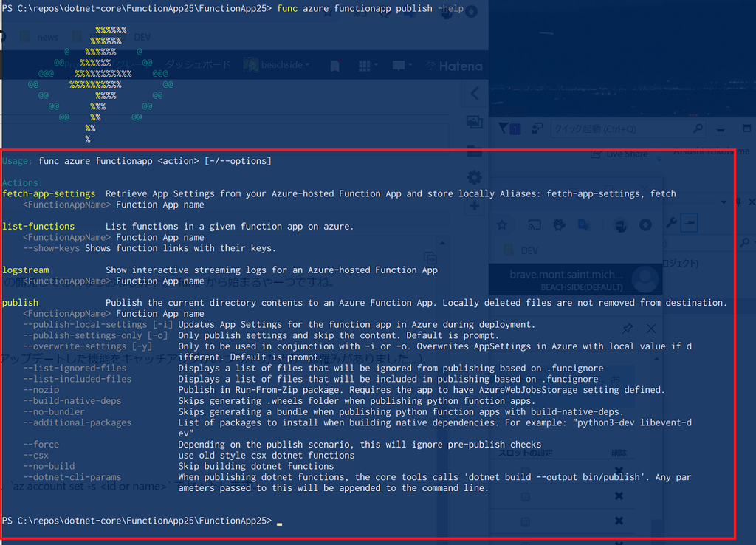Click pin icon in Azure portal blade
756x545 pixels.
tap(627, 329)
